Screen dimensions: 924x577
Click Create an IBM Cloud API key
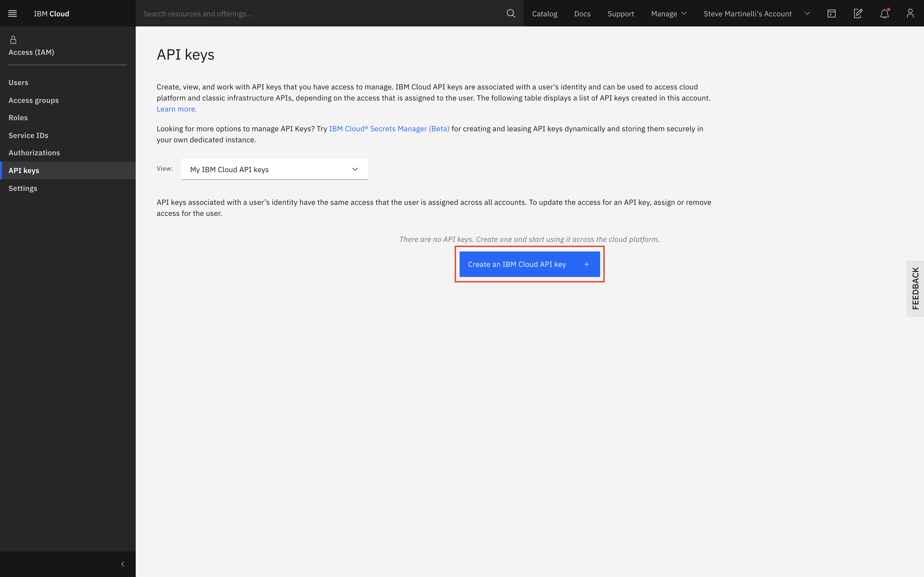pyautogui.click(x=529, y=264)
